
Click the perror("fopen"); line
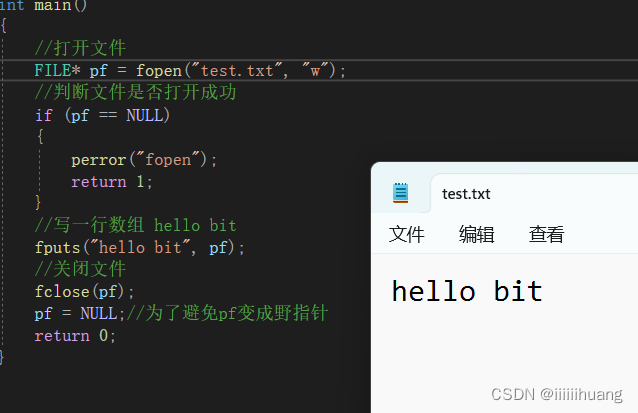point(144,160)
